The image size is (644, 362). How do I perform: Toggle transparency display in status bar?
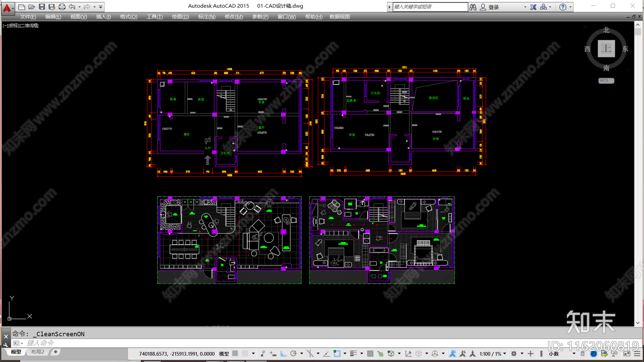370,354
